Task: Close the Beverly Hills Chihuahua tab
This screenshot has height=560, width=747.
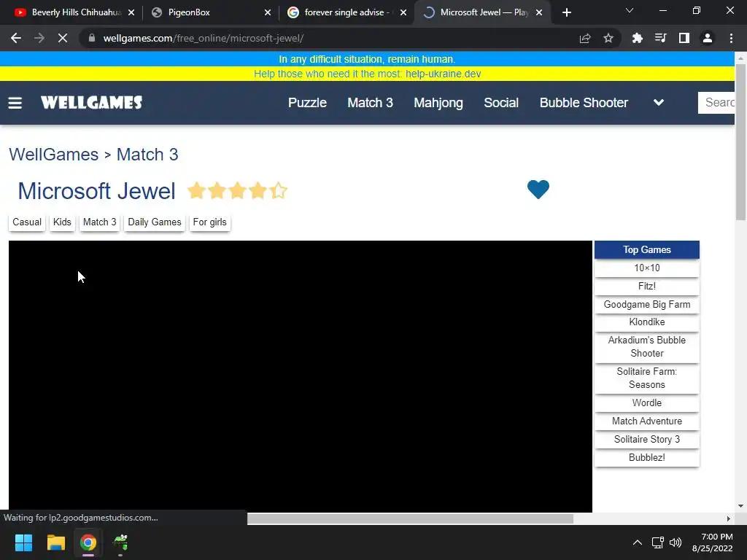Action: tap(131, 12)
